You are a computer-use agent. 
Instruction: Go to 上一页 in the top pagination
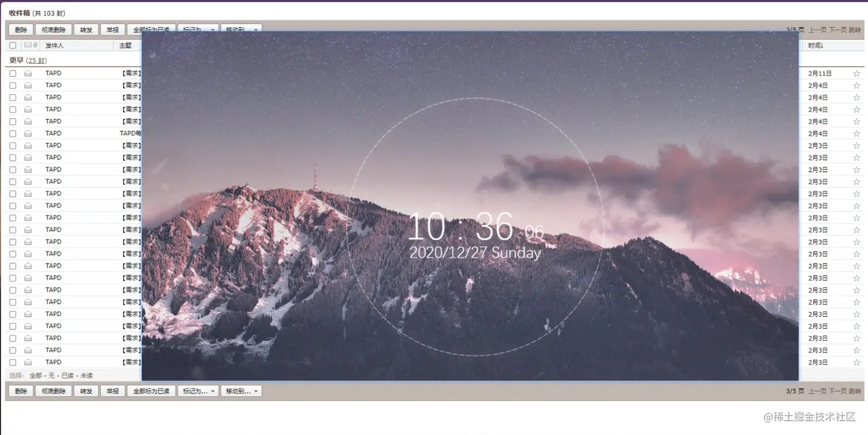[817, 30]
